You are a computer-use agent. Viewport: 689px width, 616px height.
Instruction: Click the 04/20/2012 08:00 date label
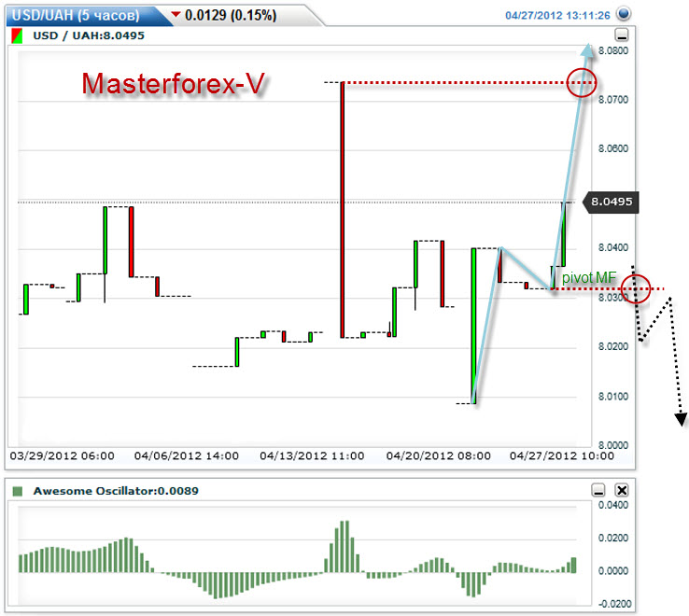(x=438, y=455)
